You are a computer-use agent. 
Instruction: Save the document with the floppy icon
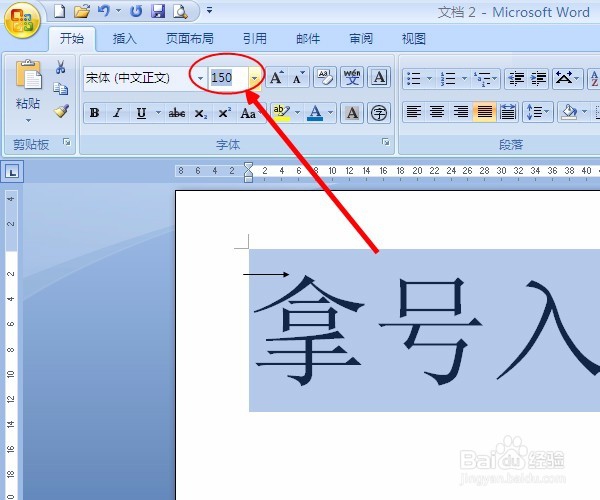[158, 11]
